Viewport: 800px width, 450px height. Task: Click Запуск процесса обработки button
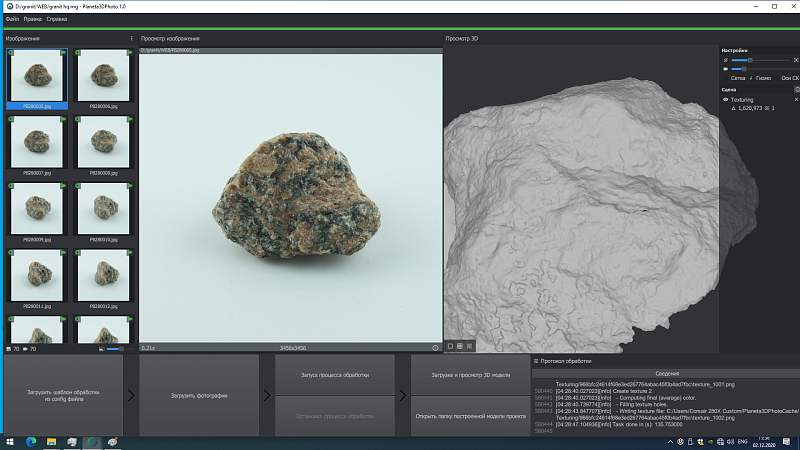tap(335, 375)
